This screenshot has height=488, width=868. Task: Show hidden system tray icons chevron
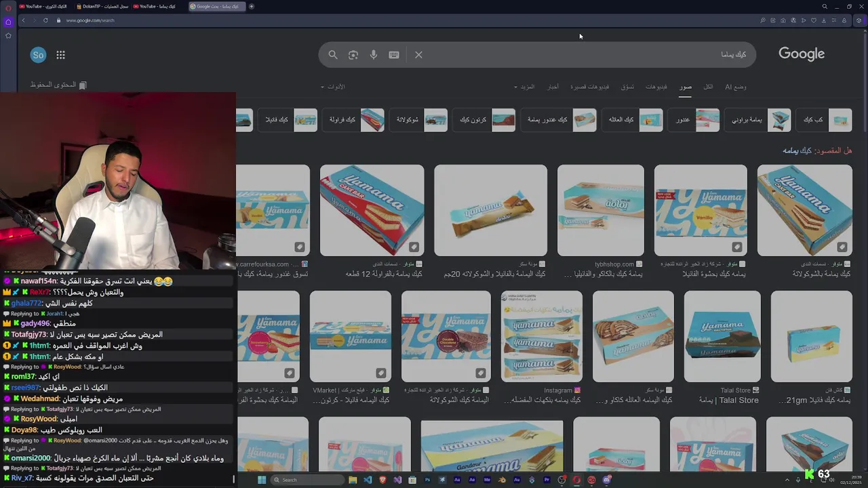point(787,480)
